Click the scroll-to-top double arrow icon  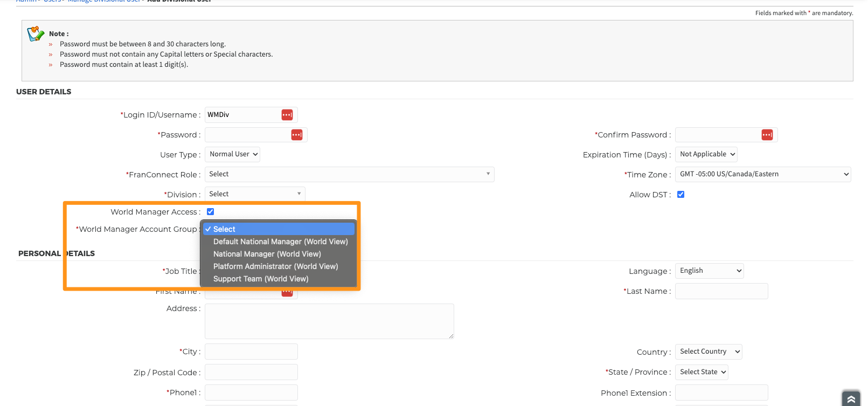851,398
